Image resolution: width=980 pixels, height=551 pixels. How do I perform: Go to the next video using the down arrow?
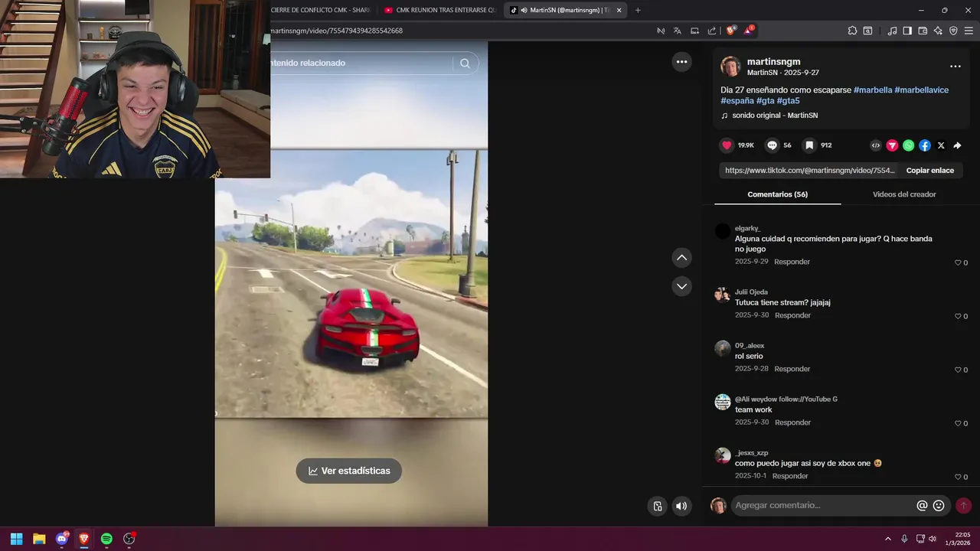[x=681, y=286]
